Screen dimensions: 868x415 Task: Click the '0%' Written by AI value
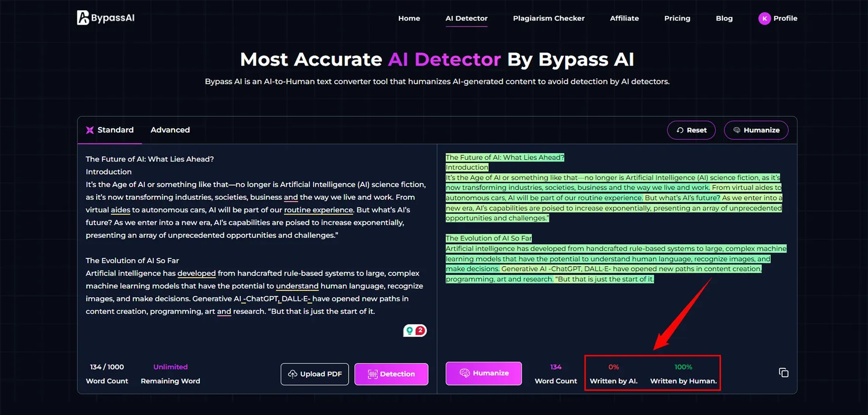[614, 367]
